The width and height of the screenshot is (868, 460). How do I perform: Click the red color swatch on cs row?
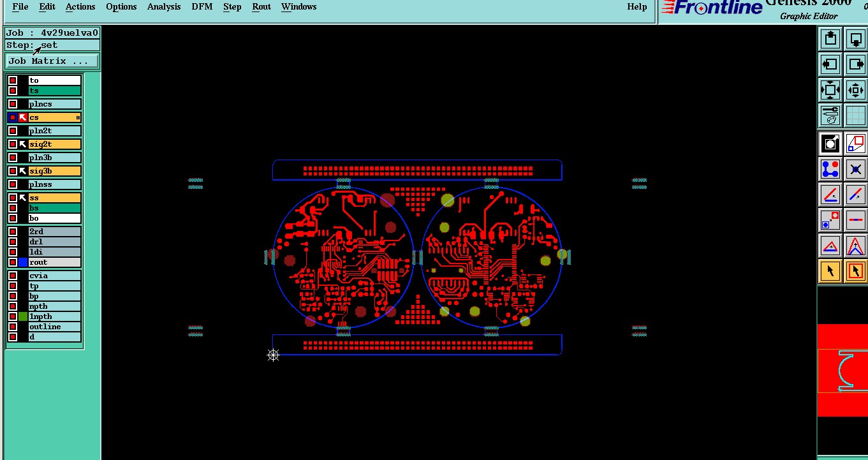(x=23, y=117)
